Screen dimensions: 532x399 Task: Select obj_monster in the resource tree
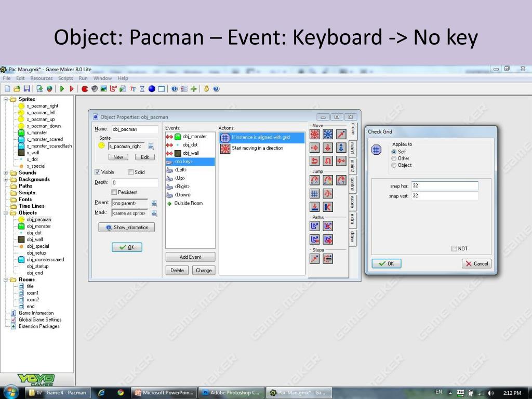38,227
